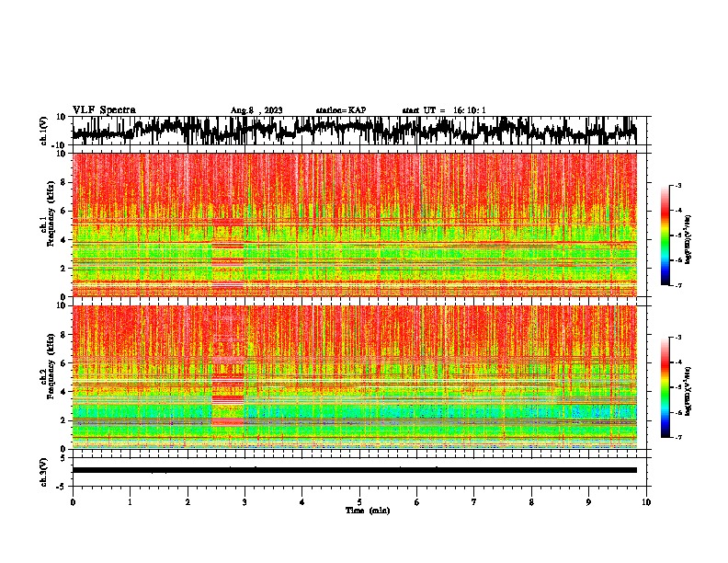Click time axis tick label "1"

(x=130, y=502)
